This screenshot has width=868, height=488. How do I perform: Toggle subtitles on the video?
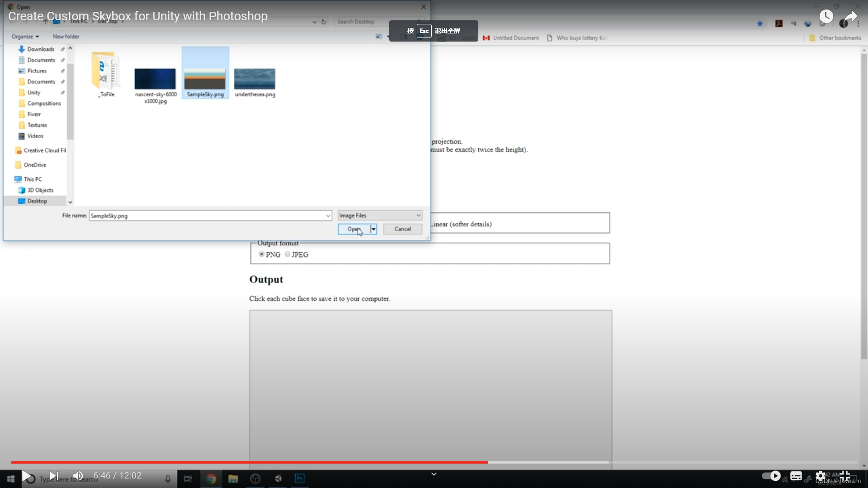click(796, 476)
